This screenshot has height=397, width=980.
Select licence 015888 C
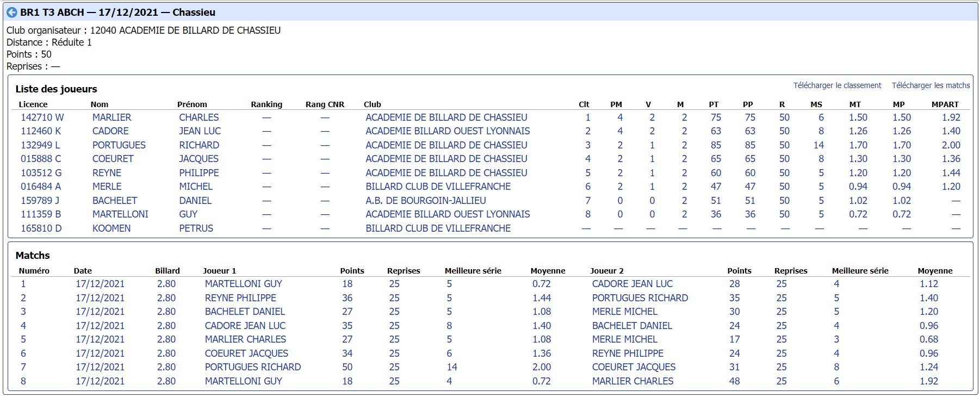tap(41, 159)
